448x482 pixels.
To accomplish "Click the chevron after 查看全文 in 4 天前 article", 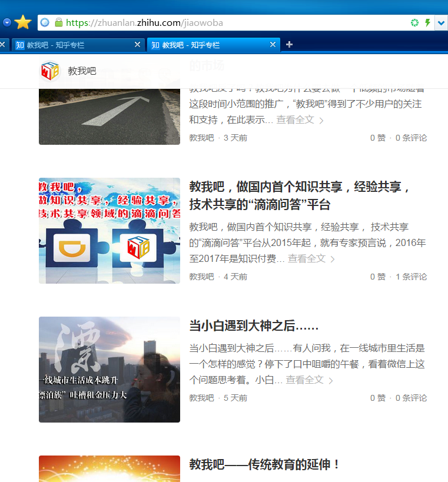I will point(333,260).
